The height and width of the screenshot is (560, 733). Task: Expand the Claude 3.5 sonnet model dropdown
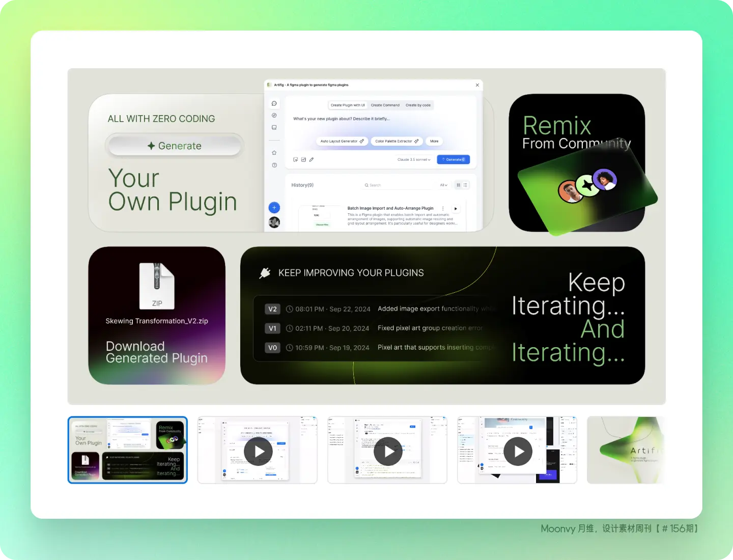(x=414, y=159)
